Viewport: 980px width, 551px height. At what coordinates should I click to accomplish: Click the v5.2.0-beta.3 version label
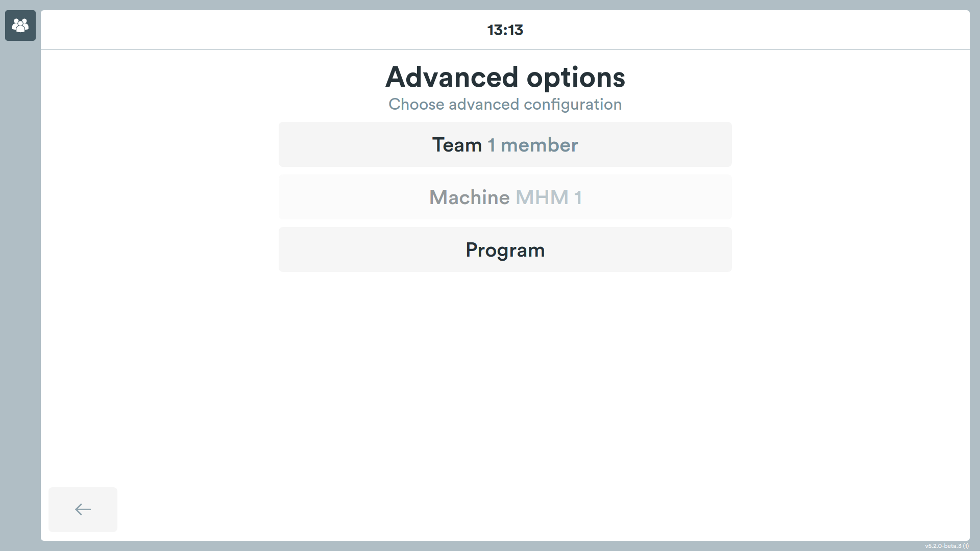tap(947, 546)
